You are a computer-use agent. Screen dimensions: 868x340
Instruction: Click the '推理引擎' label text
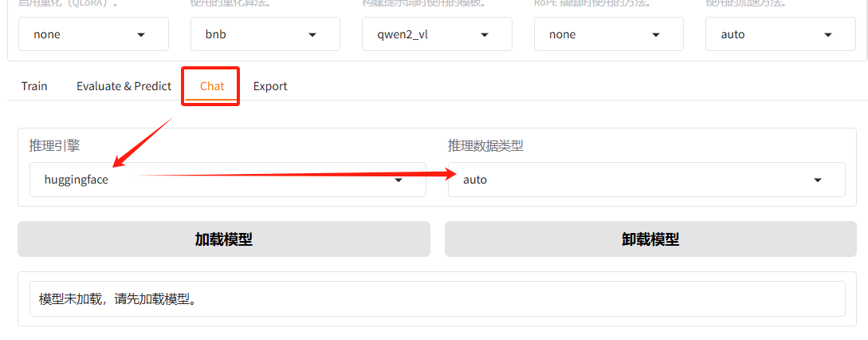pos(54,146)
